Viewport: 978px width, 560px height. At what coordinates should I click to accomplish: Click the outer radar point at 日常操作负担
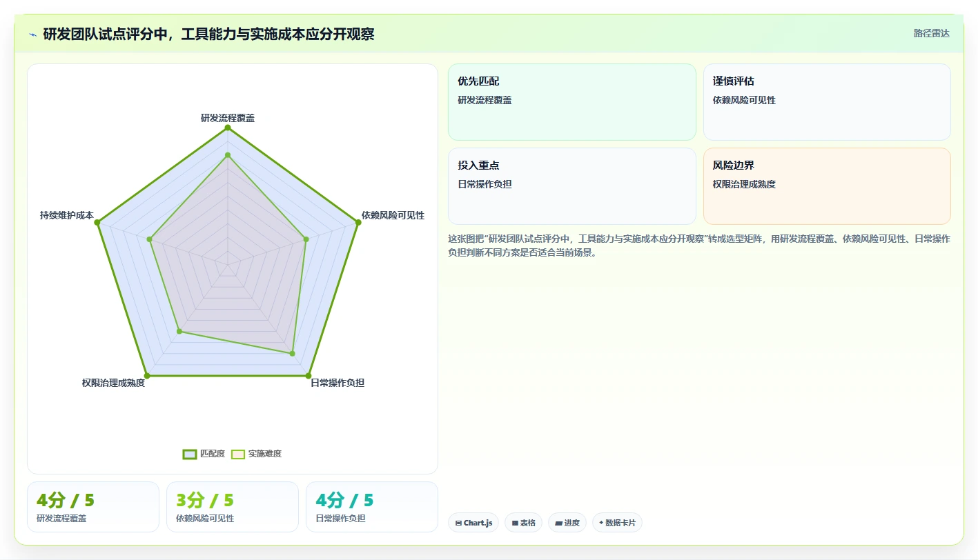[x=308, y=376]
